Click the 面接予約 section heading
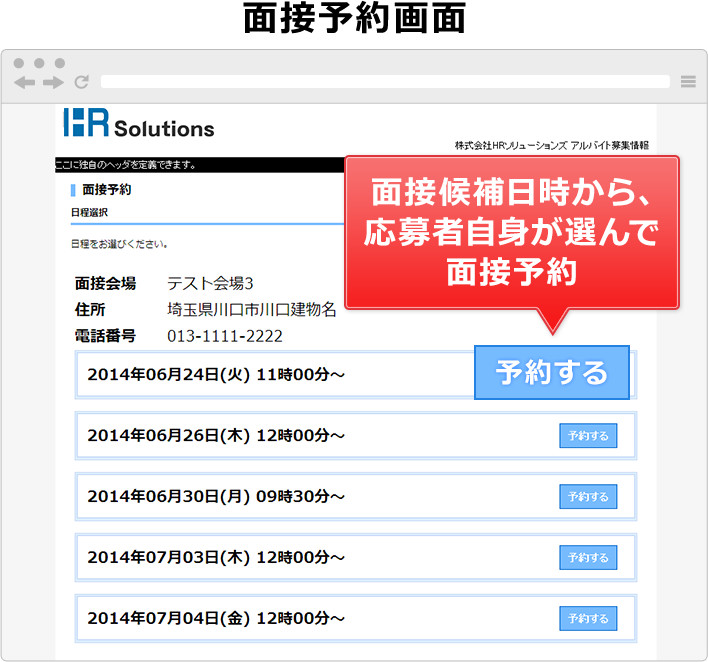 click(107, 190)
